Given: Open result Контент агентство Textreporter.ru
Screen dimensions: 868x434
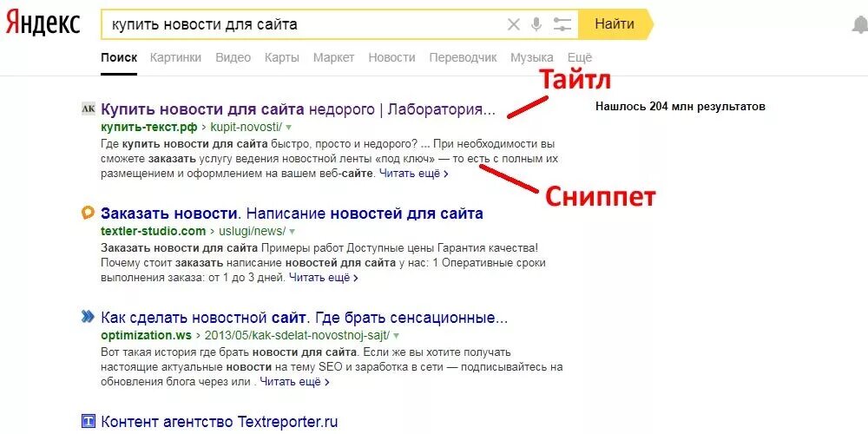Looking at the screenshot, I should pyautogui.click(x=220, y=422).
